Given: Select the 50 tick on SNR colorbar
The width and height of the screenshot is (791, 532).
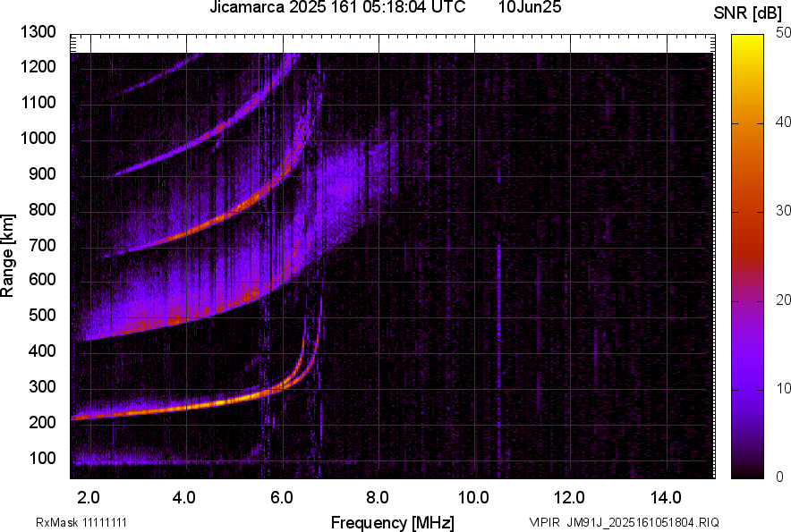Looking at the screenshot, I should click(783, 32).
